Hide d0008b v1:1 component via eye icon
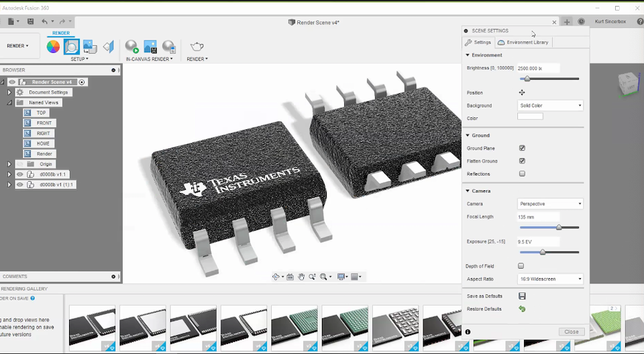 [x=20, y=174]
